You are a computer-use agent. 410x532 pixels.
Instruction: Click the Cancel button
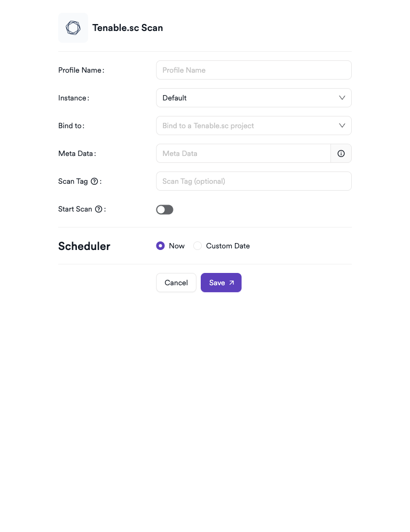(176, 283)
